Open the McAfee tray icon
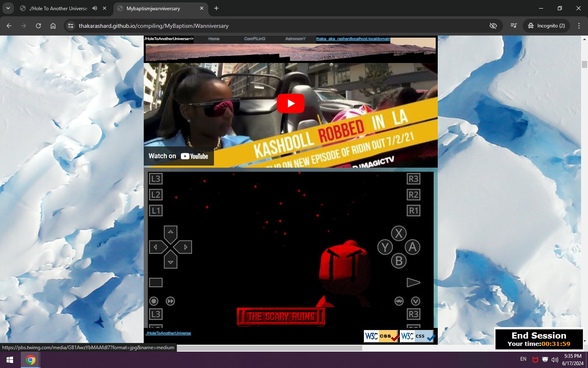Viewport: 588px width, 368px height. (535, 360)
